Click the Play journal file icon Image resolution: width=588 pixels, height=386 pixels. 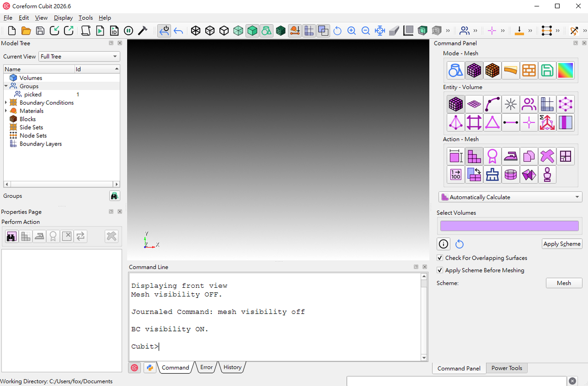[100, 31]
